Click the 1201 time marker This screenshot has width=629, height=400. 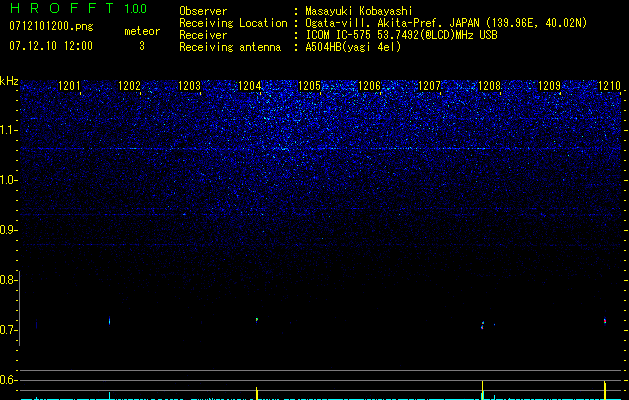point(69,85)
